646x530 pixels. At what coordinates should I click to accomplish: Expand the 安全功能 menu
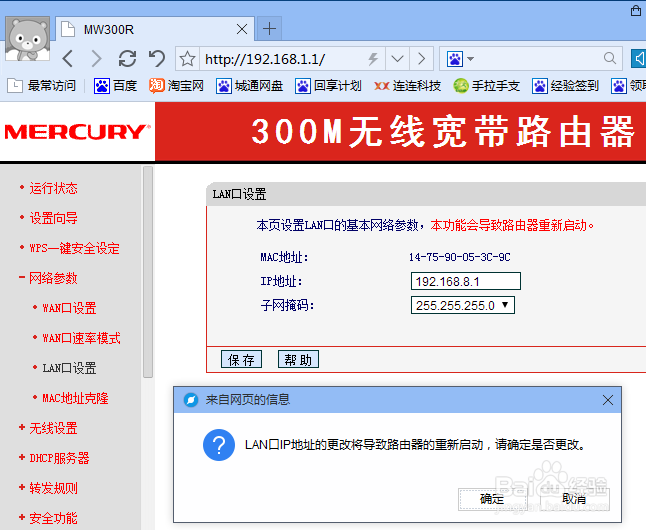(53, 518)
